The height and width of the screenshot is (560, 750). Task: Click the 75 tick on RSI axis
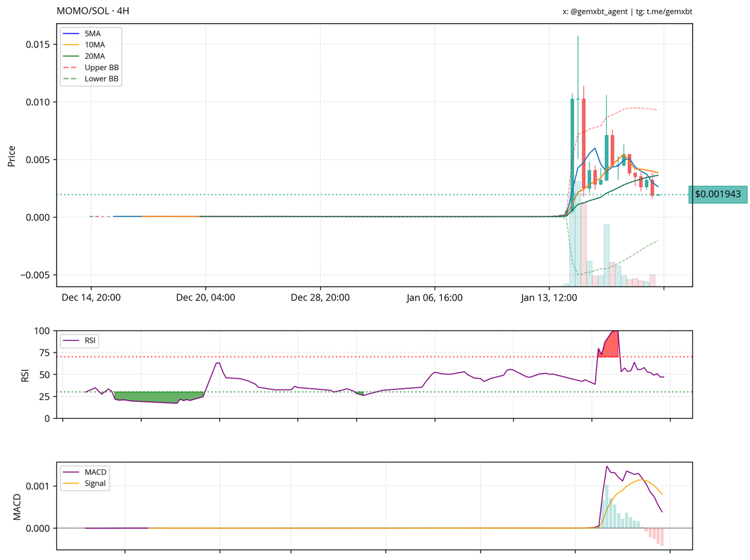coord(44,352)
